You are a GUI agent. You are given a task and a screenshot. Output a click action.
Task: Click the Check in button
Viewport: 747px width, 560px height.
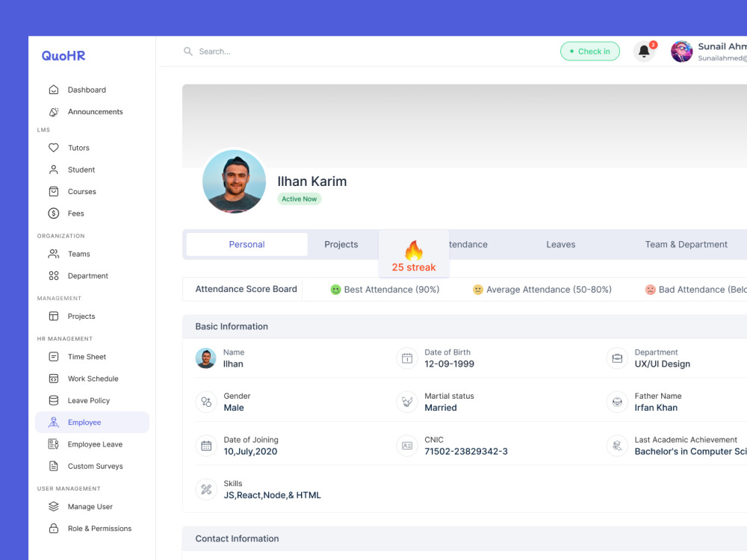pyautogui.click(x=590, y=52)
